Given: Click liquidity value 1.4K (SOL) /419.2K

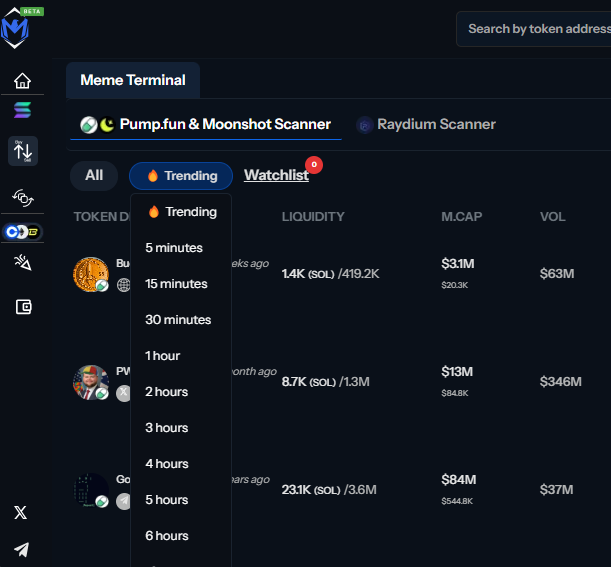Looking at the screenshot, I should [330, 274].
